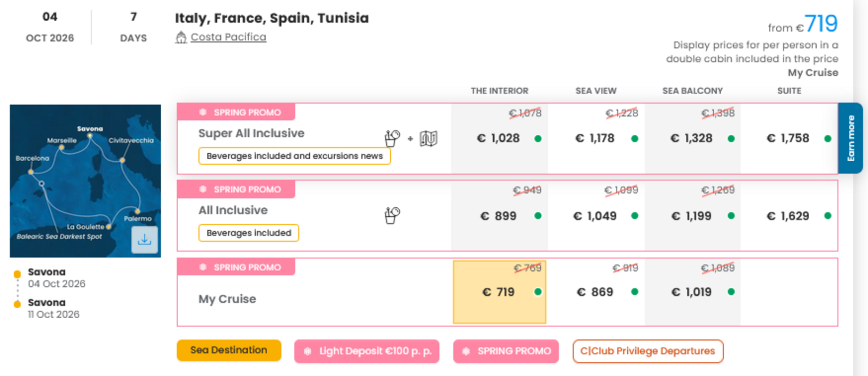Click the plus icon between beverage and map icons
This screenshot has height=376, width=868.
[410, 138]
